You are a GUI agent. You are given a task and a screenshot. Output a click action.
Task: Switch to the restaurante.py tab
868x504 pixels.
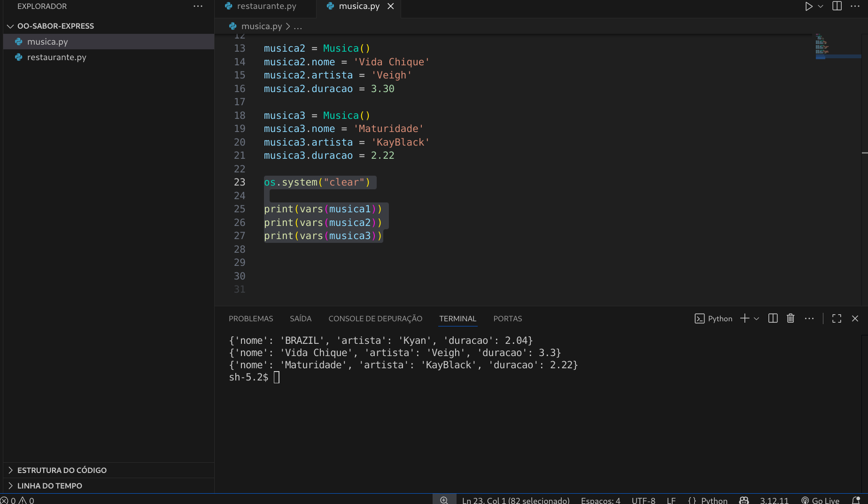point(266,7)
